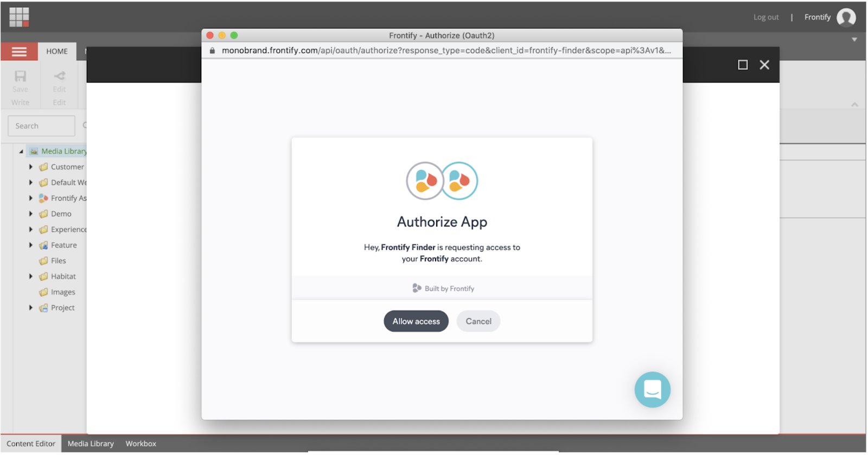Image resolution: width=868 pixels, height=455 pixels.
Task: Select the Feature folder icon
Action: tap(43, 245)
